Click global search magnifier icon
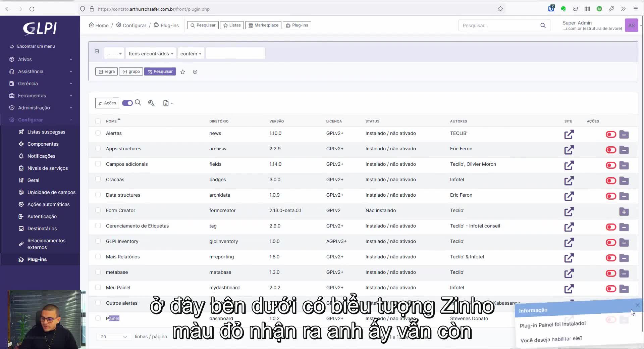Image resolution: width=644 pixels, height=349 pixels. [x=543, y=26]
